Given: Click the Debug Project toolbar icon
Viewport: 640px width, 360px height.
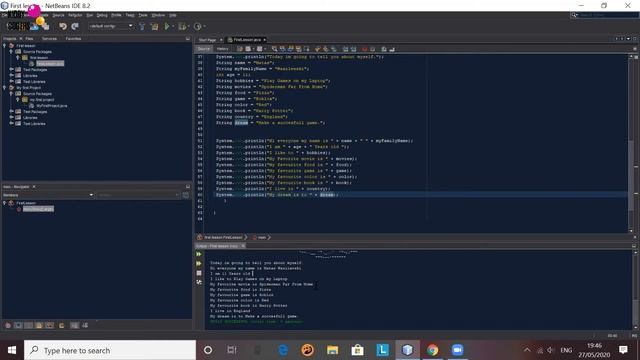Looking at the screenshot, I should pyautogui.click(x=182, y=27).
